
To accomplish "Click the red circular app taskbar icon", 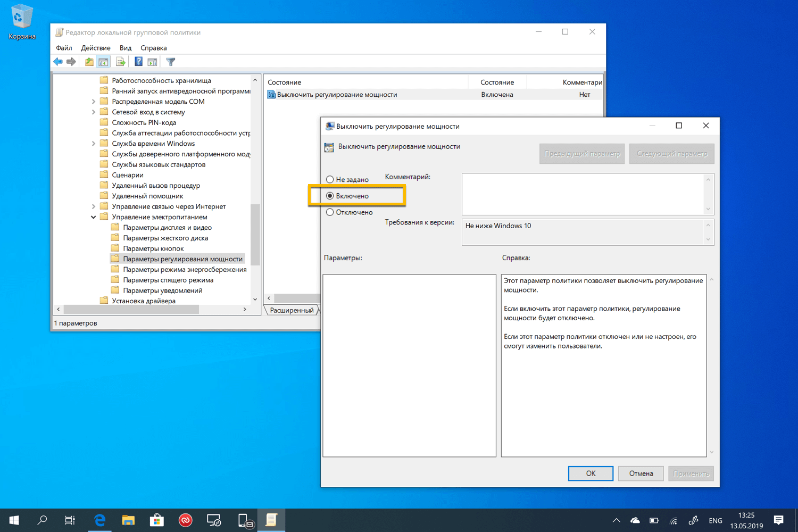I will (x=185, y=520).
